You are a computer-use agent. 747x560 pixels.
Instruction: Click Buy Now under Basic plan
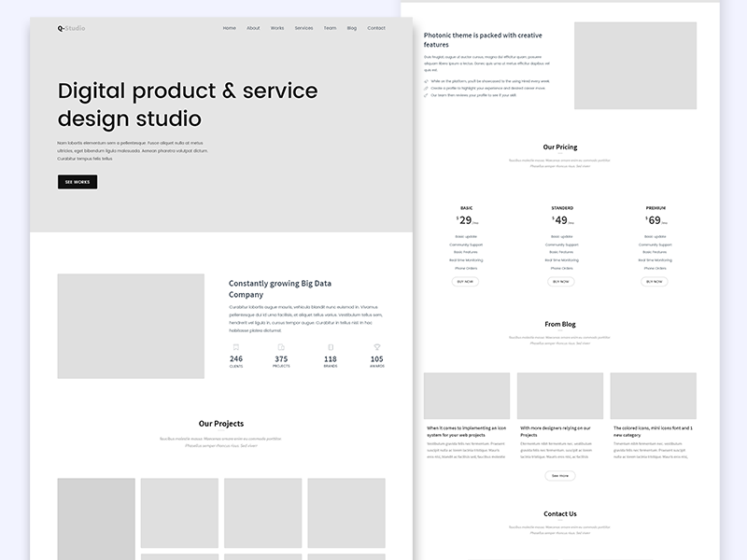coord(466,281)
